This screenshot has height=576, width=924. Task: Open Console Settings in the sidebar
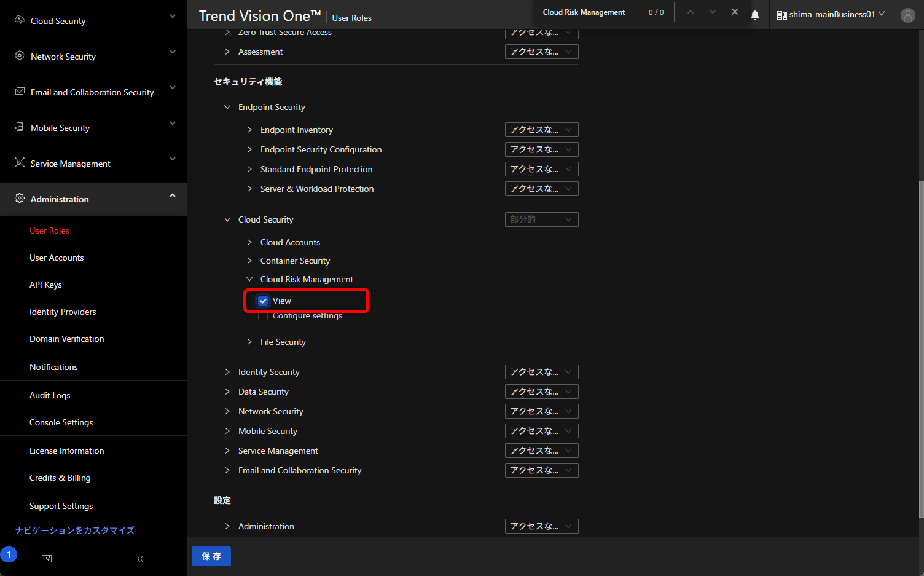click(61, 422)
